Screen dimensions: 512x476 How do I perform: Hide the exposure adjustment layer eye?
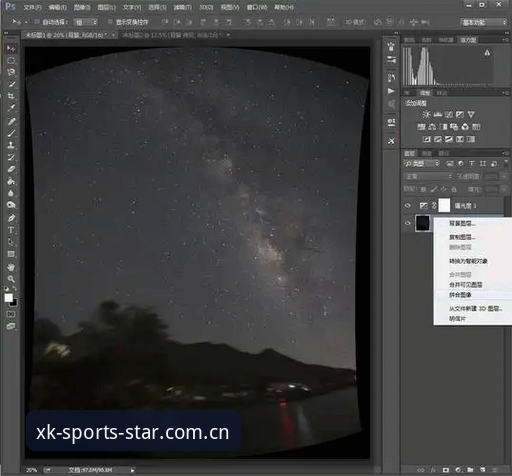(408, 206)
